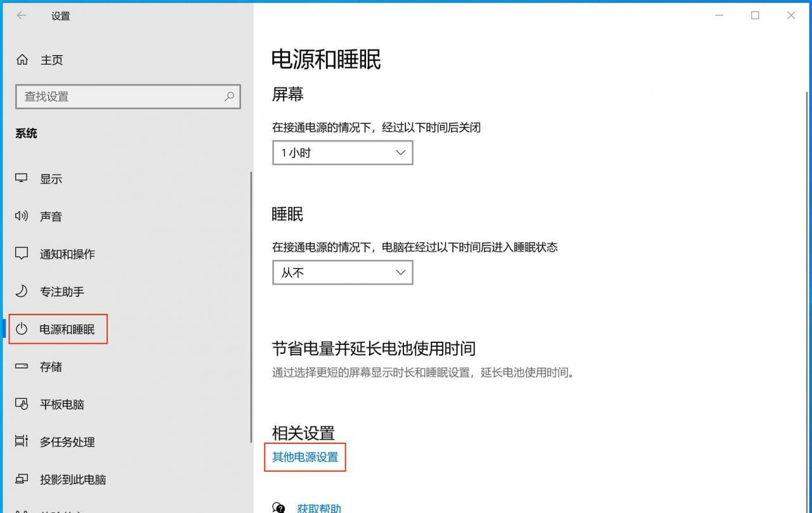
Task: Click the 获取帮助 link
Action: click(x=318, y=508)
